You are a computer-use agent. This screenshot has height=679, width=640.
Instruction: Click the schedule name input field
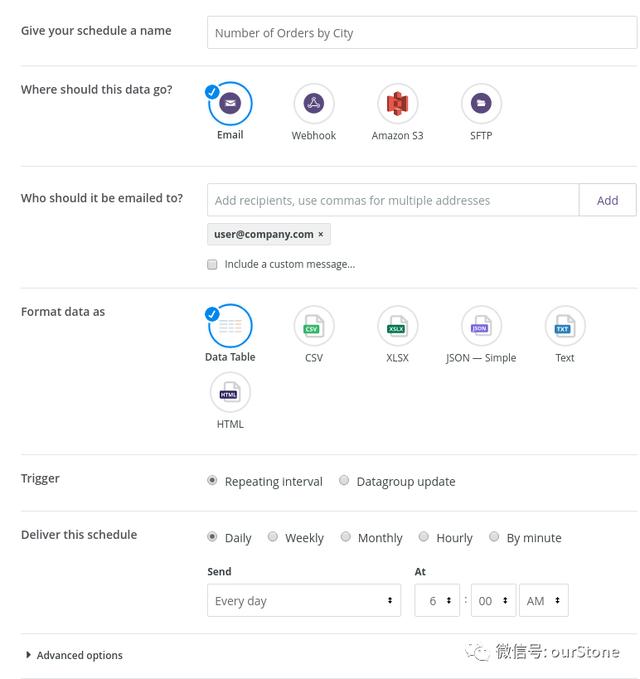(421, 33)
